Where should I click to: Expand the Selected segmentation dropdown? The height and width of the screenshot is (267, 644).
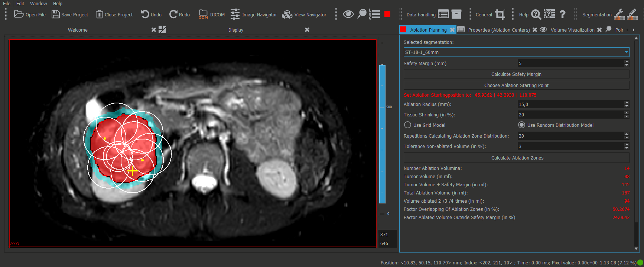(x=626, y=52)
